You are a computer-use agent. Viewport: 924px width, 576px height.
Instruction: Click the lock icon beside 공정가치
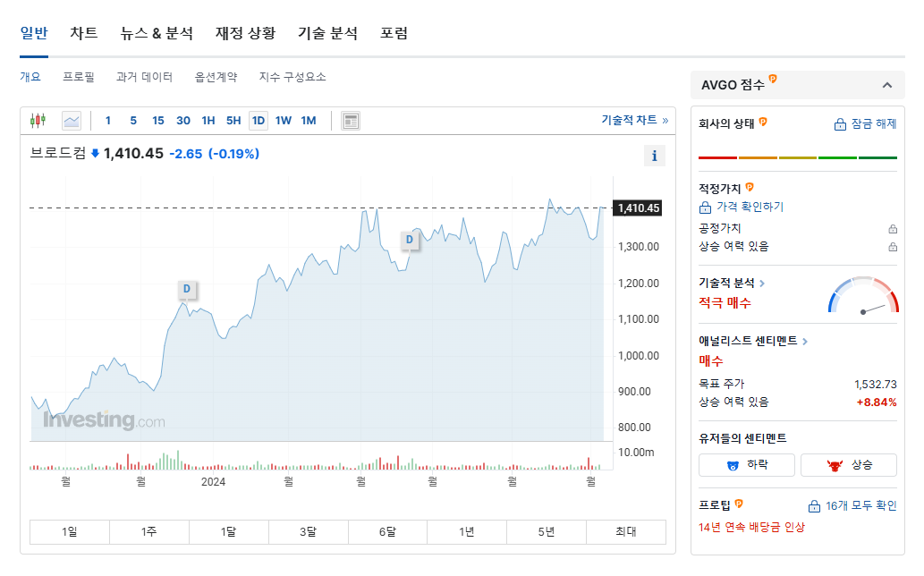[892, 228]
